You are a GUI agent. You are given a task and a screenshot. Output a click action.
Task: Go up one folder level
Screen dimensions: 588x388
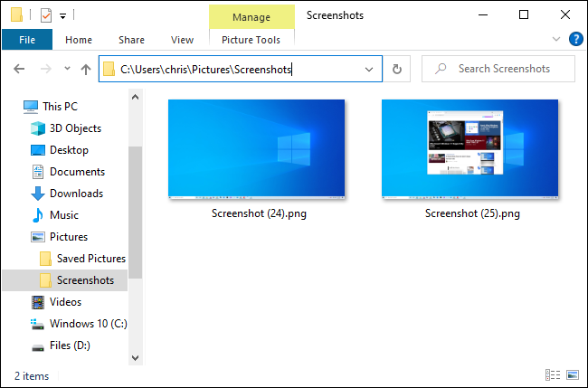(86, 69)
